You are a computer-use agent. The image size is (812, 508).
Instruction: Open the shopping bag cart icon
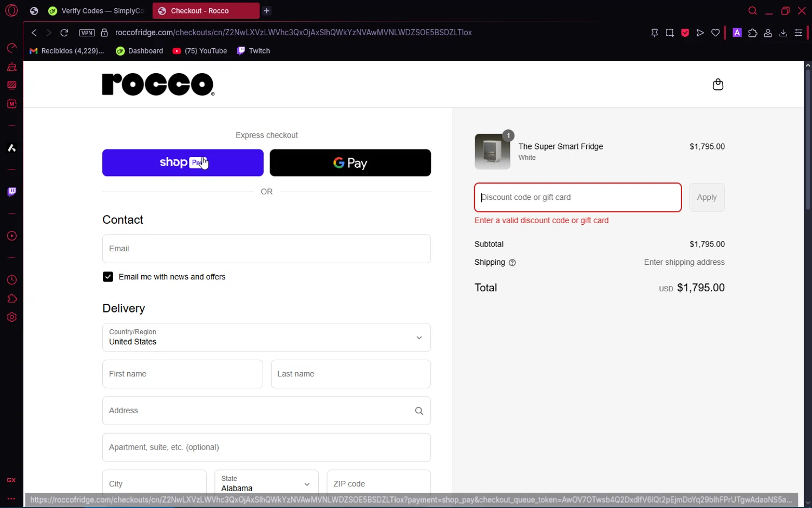click(x=718, y=84)
